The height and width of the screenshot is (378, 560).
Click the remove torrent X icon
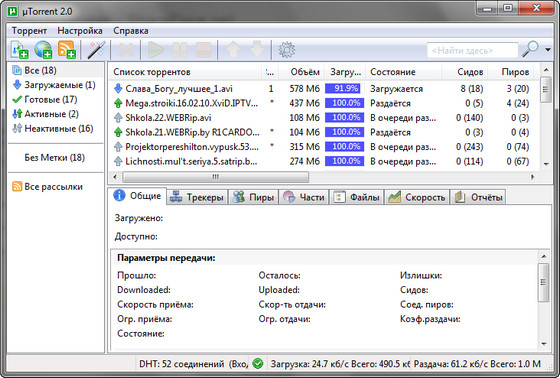126,50
